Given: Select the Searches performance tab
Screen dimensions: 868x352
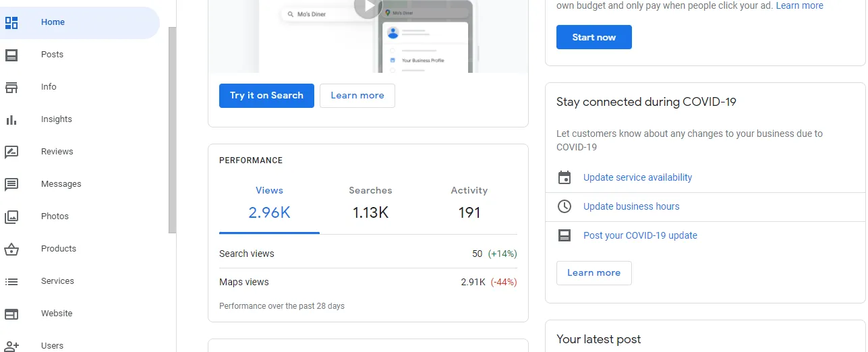Looking at the screenshot, I should tap(370, 206).
